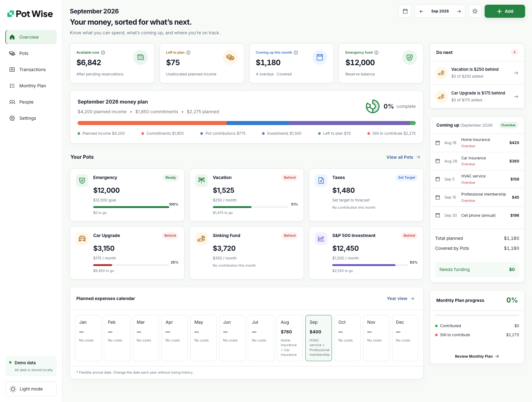Open Car Upgrade is $175 behind arrow
Image resolution: width=532 pixels, height=402 pixels.
point(516,97)
